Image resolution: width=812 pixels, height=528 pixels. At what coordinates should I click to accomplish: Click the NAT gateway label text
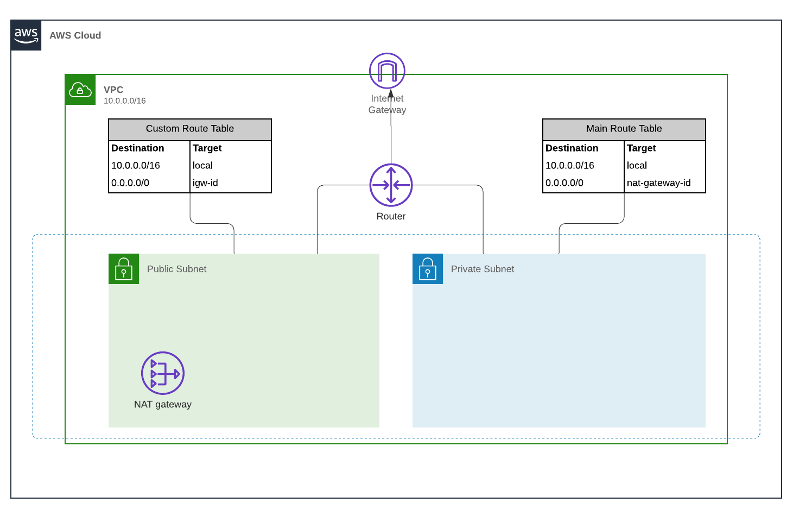pos(163,404)
